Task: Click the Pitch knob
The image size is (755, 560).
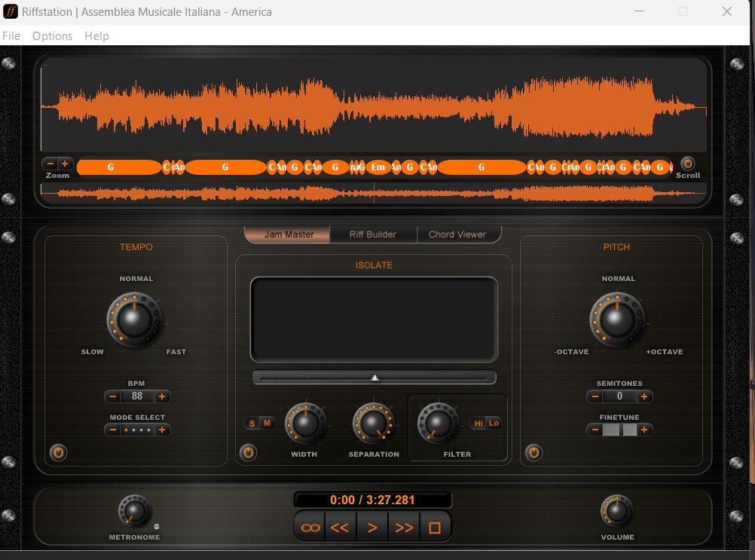Action: click(x=617, y=320)
